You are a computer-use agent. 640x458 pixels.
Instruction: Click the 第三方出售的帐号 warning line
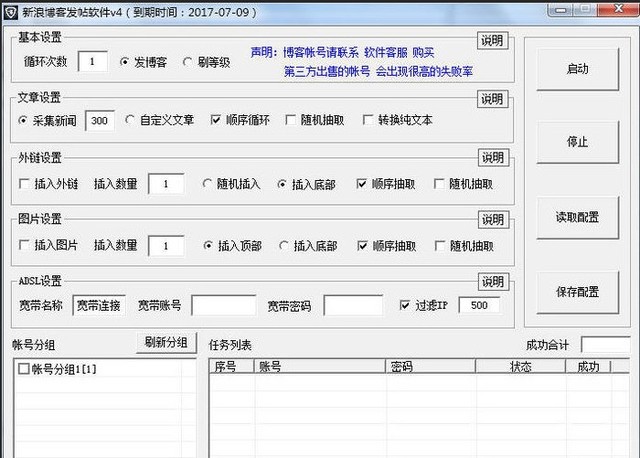point(378,72)
